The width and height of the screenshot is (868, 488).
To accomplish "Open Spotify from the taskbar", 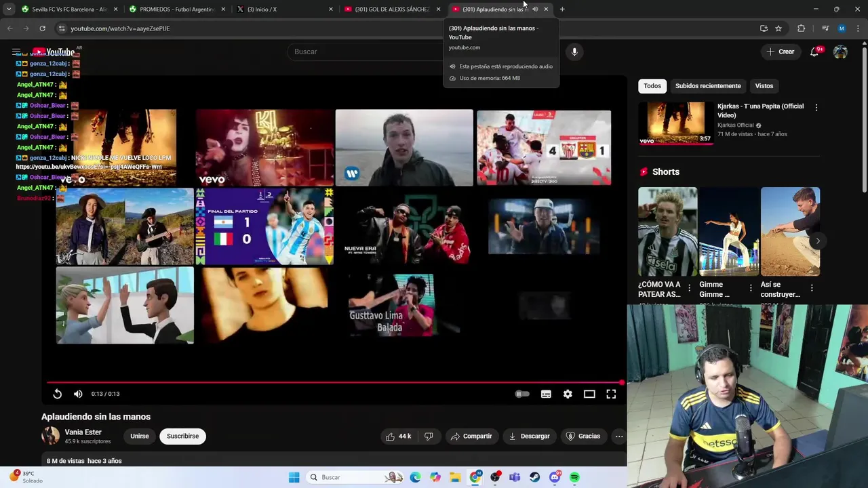I will click(574, 477).
